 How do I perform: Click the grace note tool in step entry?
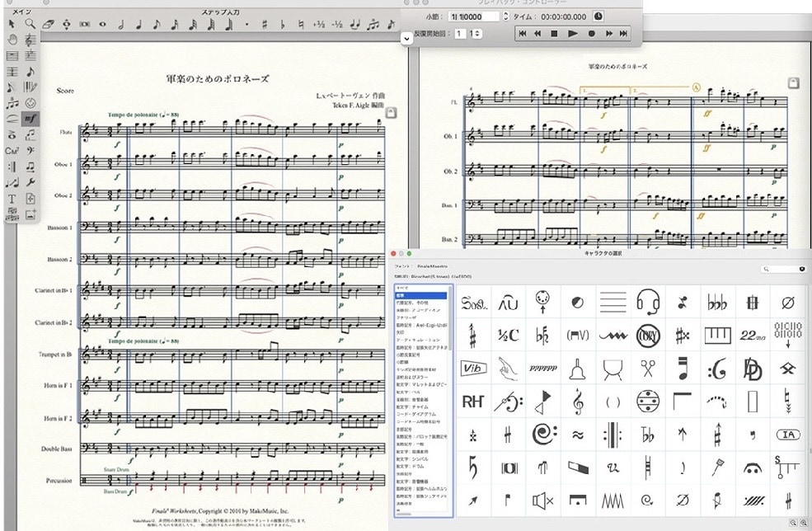click(391, 24)
